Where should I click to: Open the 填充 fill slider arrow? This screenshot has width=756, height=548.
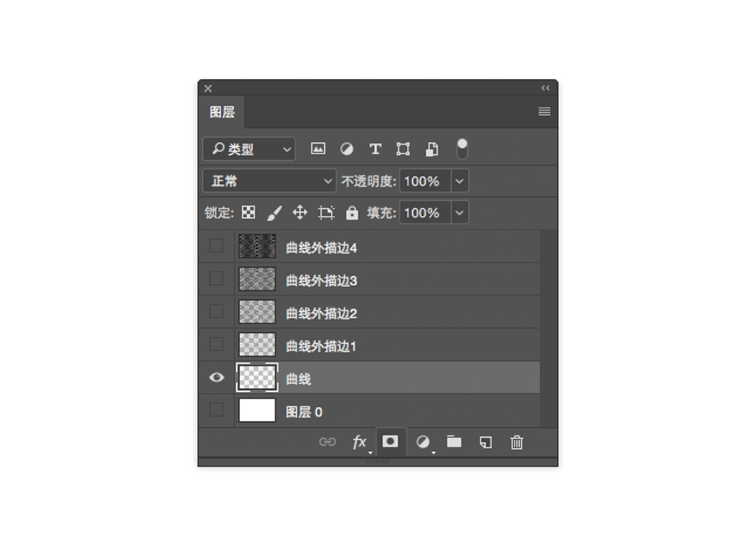click(x=459, y=213)
